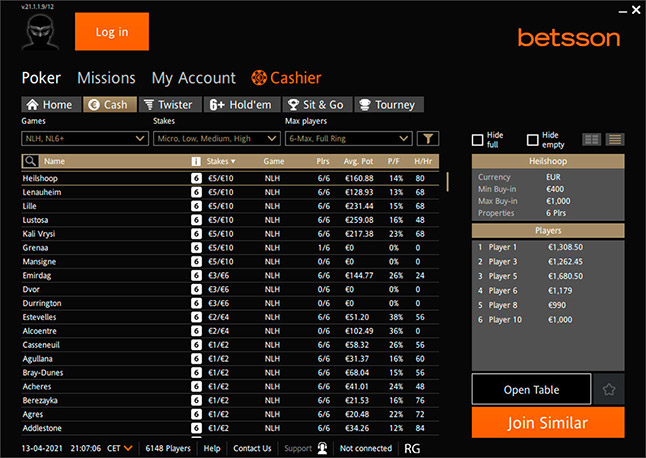Open the Home tab
Image resolution: width=646 pixels, height=458 pixels.
(x=50, y=105)
